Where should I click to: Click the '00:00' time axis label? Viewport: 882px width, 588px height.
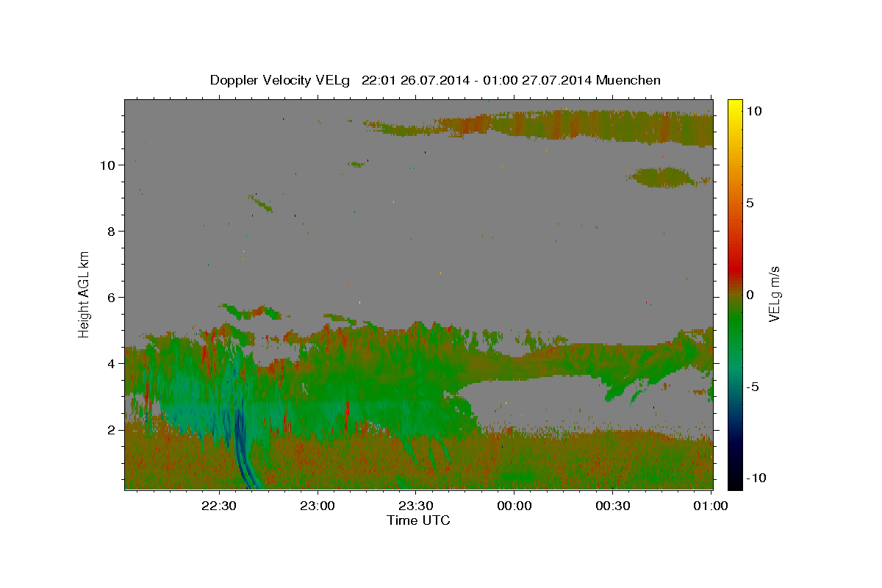point(514,506)
